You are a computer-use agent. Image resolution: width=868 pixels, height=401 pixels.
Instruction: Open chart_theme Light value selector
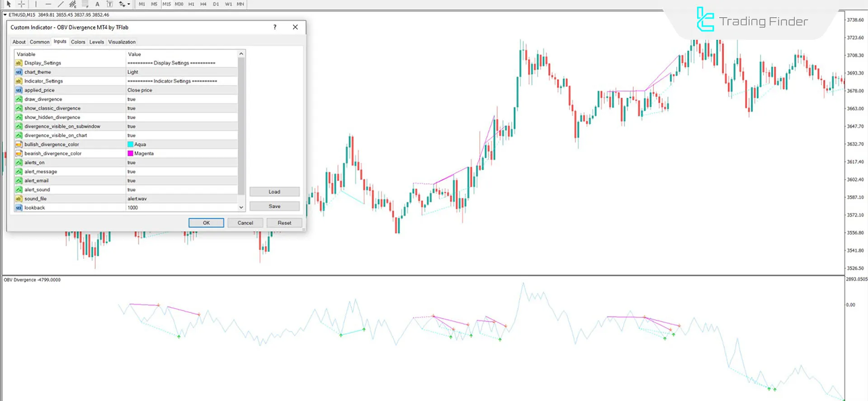[181, 72]
